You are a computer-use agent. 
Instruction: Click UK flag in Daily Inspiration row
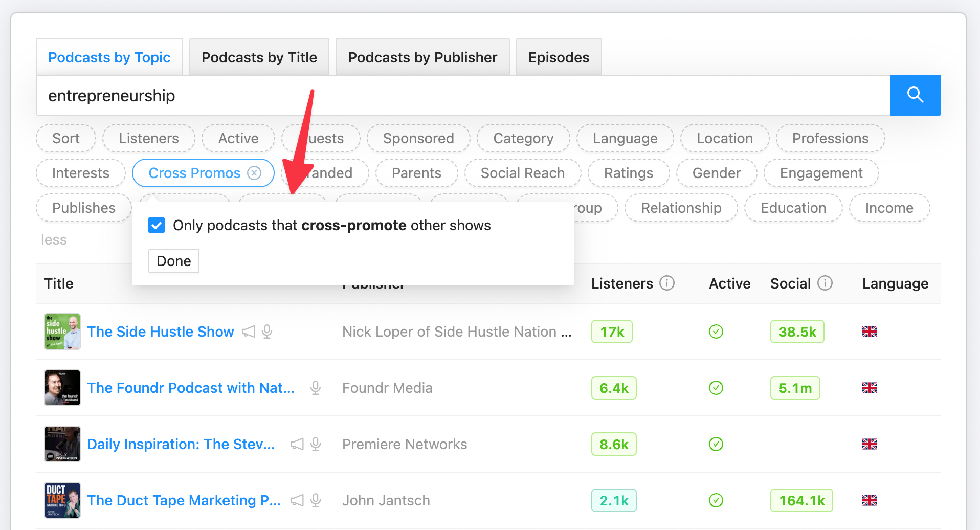pos(870,444)
